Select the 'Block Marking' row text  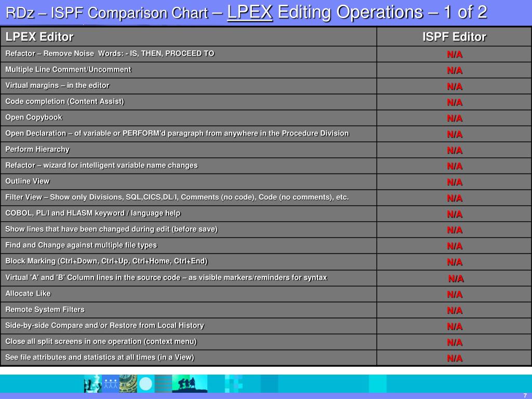click(106, 261)
